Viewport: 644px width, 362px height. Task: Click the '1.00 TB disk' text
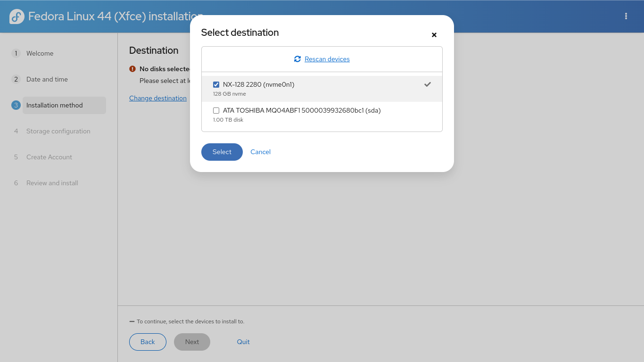[x=228, y=120]
